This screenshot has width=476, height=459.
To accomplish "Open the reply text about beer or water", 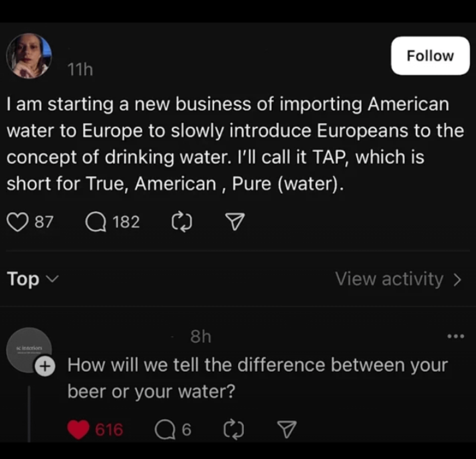I will point(257,378).
